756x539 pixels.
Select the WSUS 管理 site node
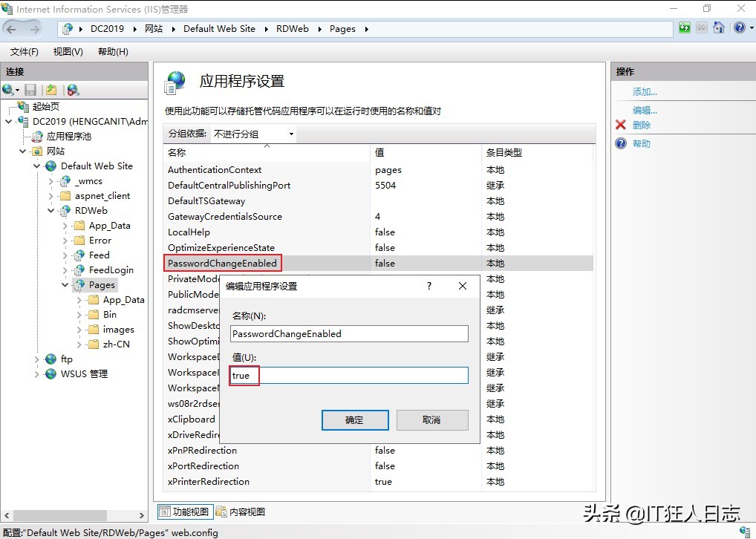click(84, 374)
